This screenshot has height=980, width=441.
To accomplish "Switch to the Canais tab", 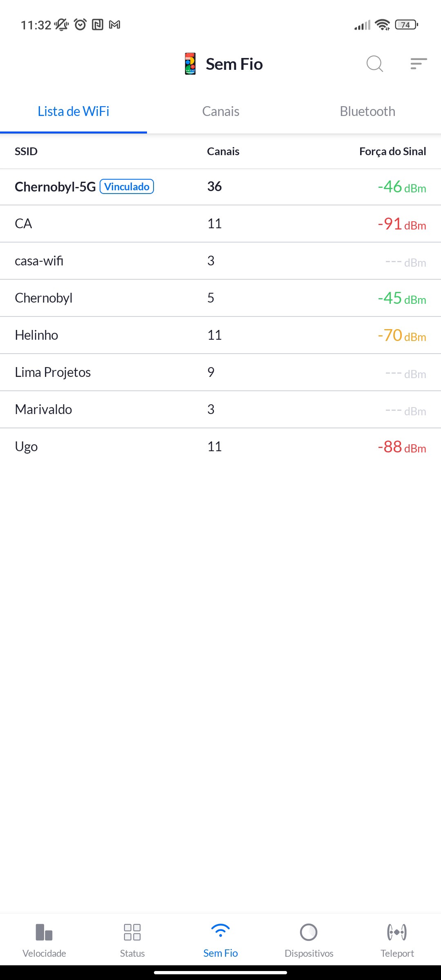I will point(220,111).
